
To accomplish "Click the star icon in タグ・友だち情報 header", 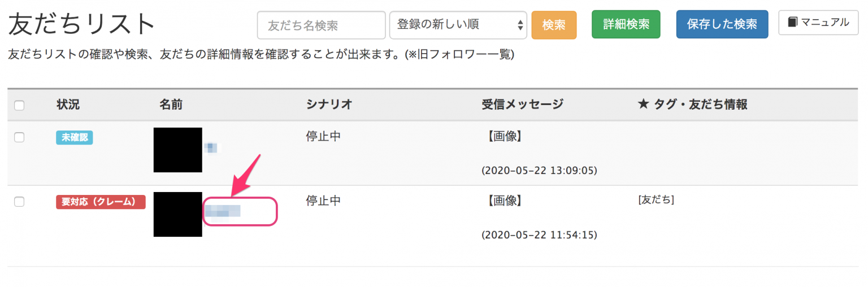I will coord(643,105).
